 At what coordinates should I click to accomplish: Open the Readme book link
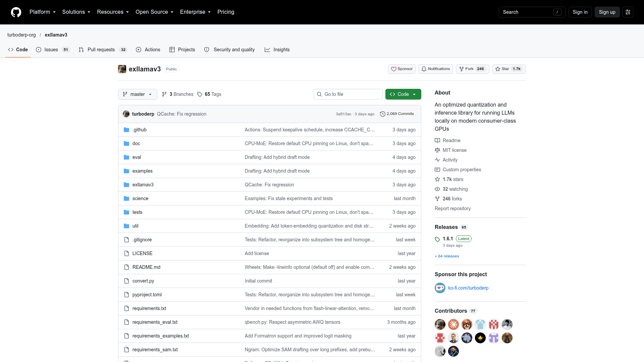coord(447,140)
